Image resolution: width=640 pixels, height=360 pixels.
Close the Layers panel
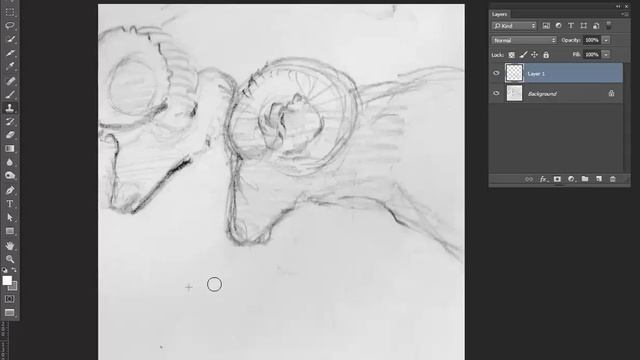(627, 6)
